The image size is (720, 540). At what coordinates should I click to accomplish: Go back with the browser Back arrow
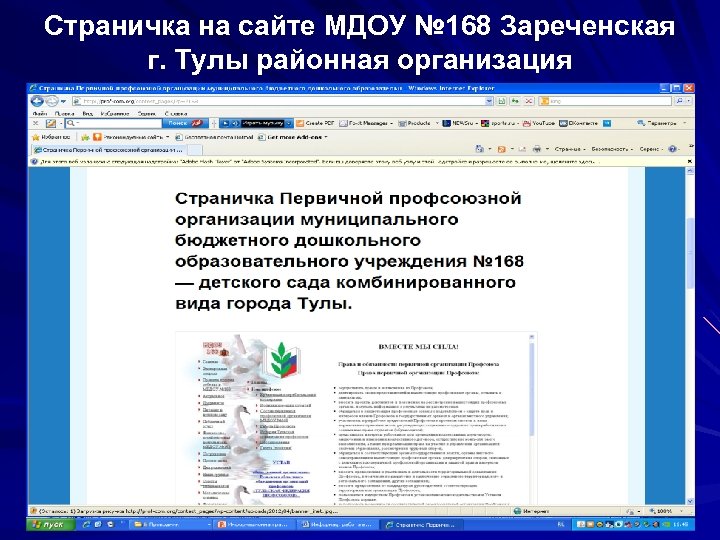tap(37, 101)
